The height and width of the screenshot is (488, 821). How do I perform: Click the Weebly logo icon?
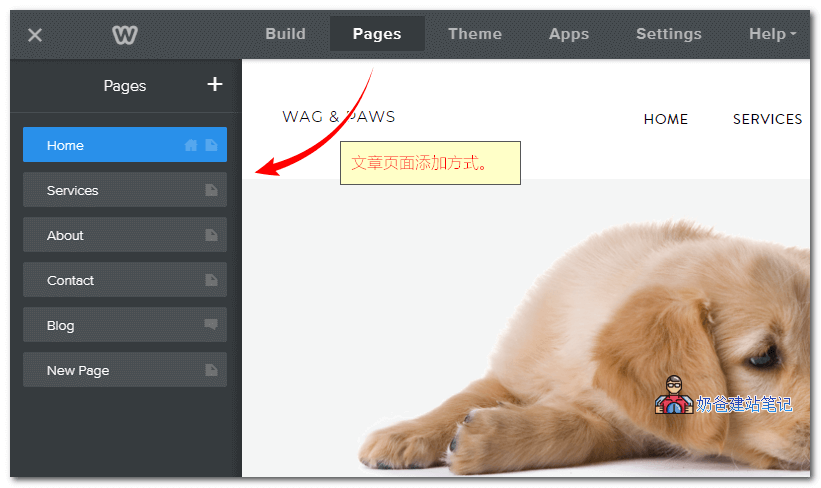pos(125,35)
